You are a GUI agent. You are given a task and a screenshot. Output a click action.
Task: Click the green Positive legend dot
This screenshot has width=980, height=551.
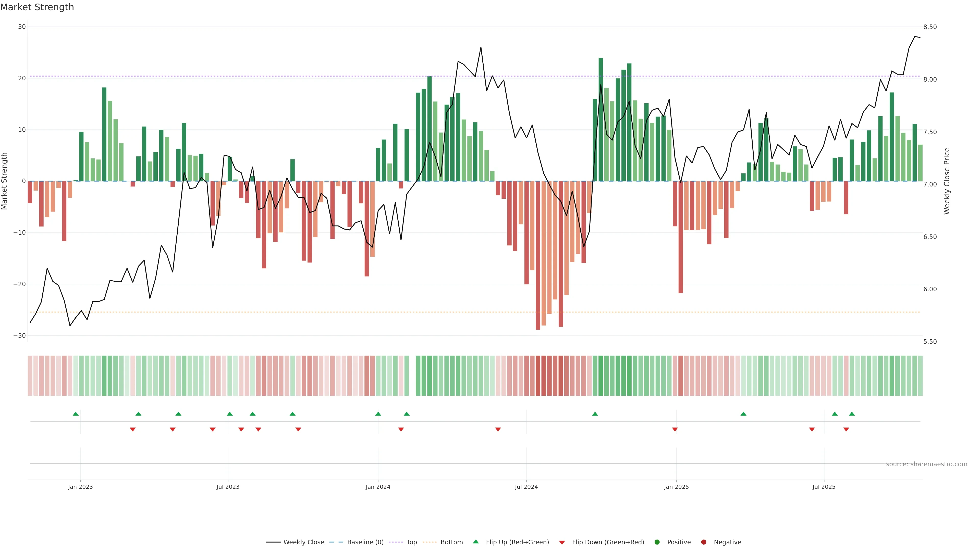click(657, 542)
